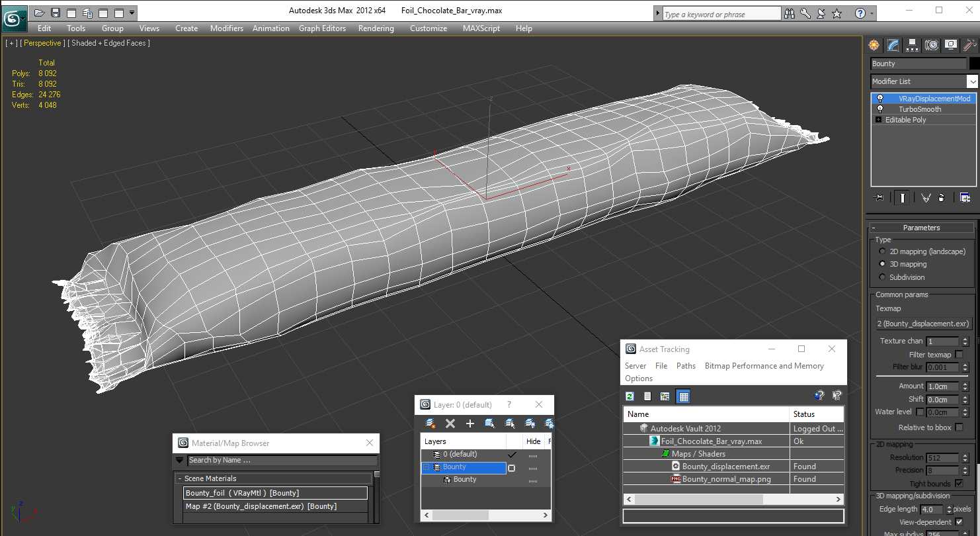Open the Display command panel tab
This screenshot has width=980, height=536.
point(951,45)
